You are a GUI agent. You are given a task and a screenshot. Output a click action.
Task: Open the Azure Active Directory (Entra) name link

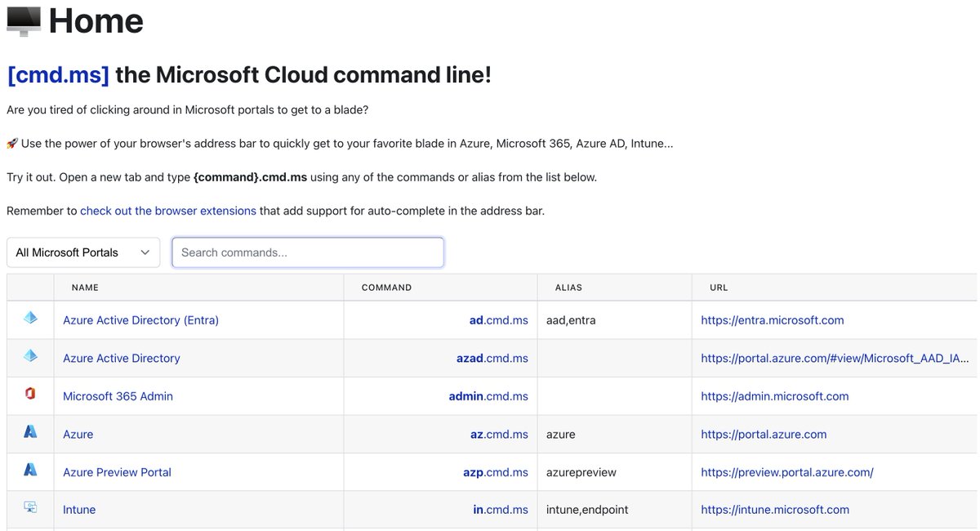pyautogui.click(x=140, y=320)
